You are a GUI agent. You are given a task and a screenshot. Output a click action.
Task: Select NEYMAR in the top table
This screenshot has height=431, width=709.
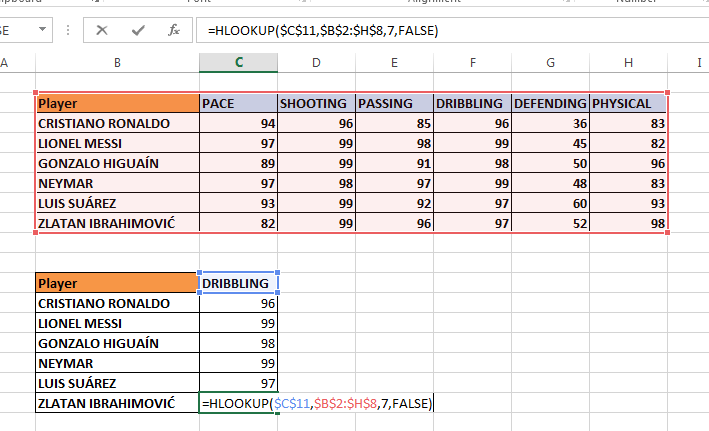pos(117,183)
